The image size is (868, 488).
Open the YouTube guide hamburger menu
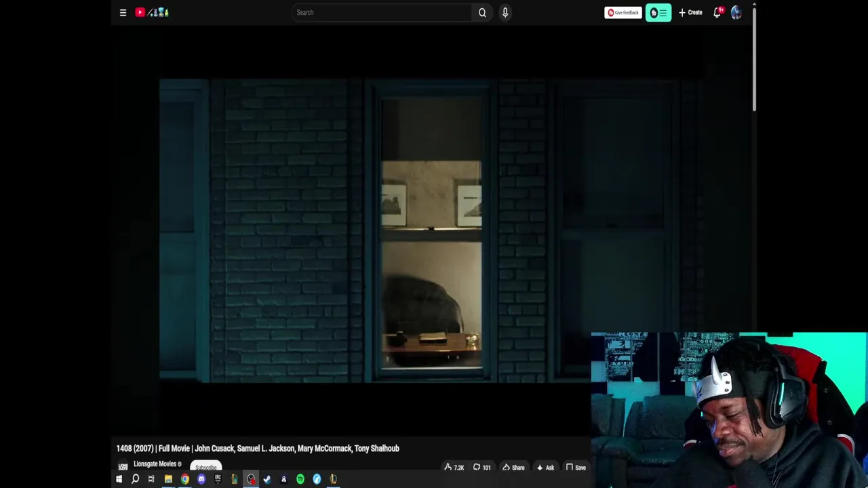click(123, 12)
